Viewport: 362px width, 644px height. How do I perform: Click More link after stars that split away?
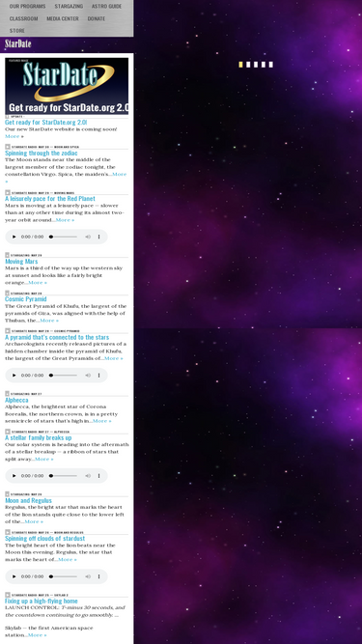click(x=43, y=459)
